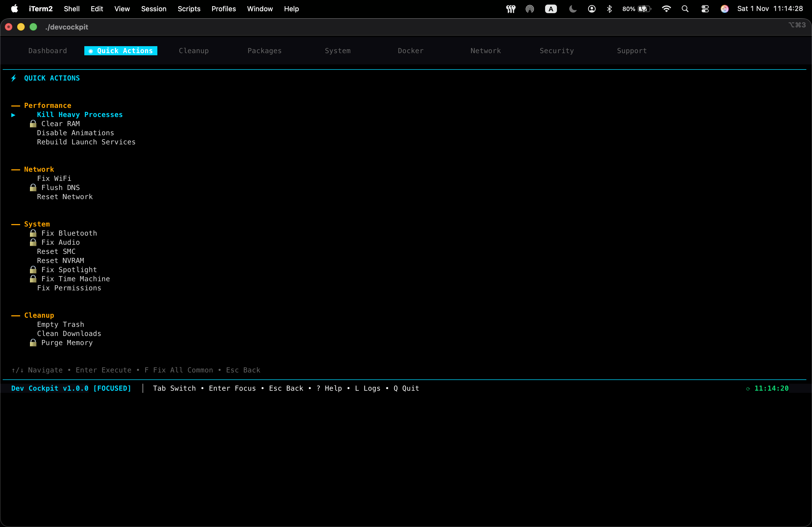Screen dimensions: 812x527
Task: Select the Fix WiFi action
Action: tap(54, 178)
